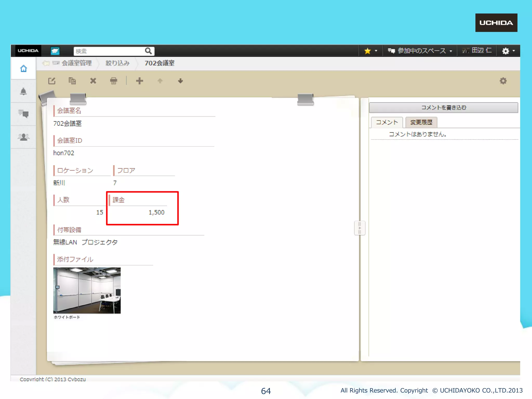Open notifications bell in sidebar
Viewport: 532px width, 399px height.
(23, 91)
